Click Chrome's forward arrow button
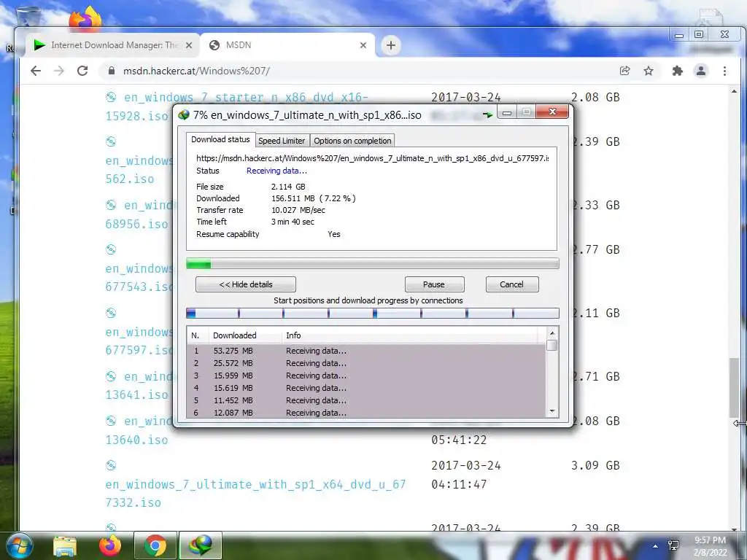 pos(59,71)
